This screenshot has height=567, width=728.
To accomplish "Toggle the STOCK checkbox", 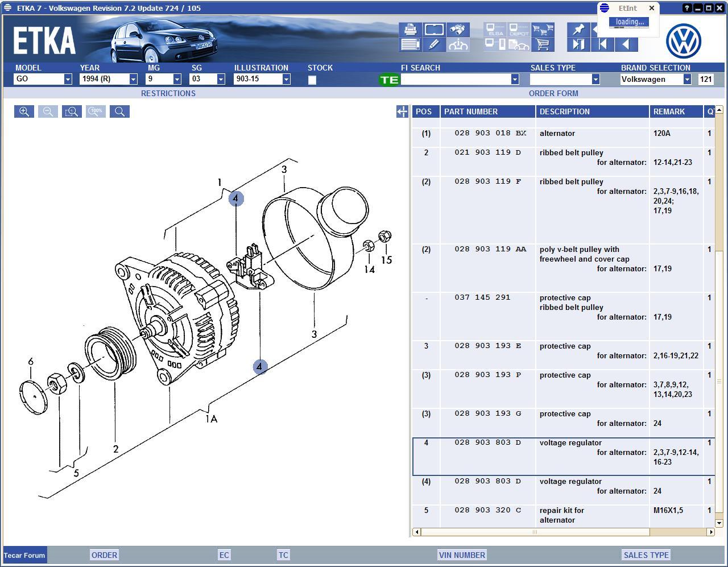I will pyautogui.click(x=312, y=80).
